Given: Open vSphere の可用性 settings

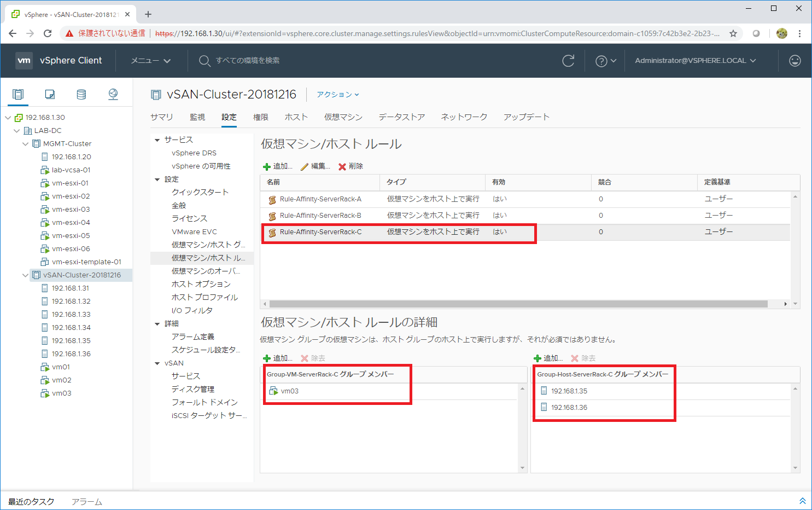Looking at the screenshot, I should coord(201,166).
